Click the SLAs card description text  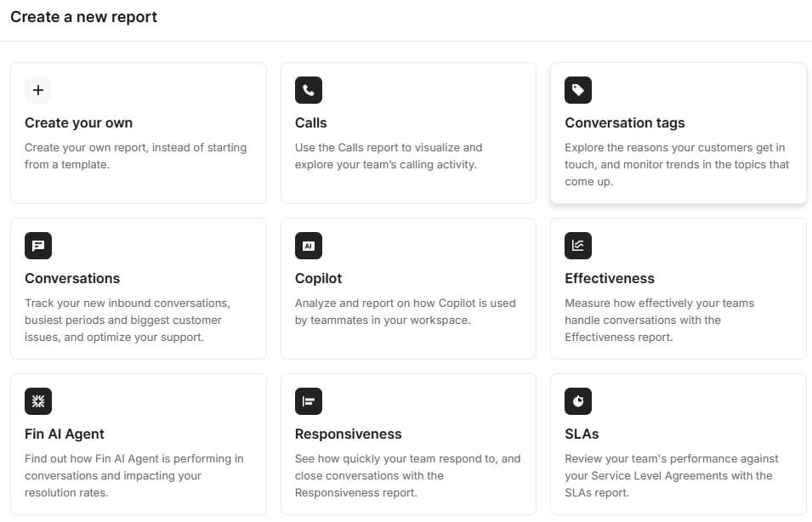pos(672,475)
